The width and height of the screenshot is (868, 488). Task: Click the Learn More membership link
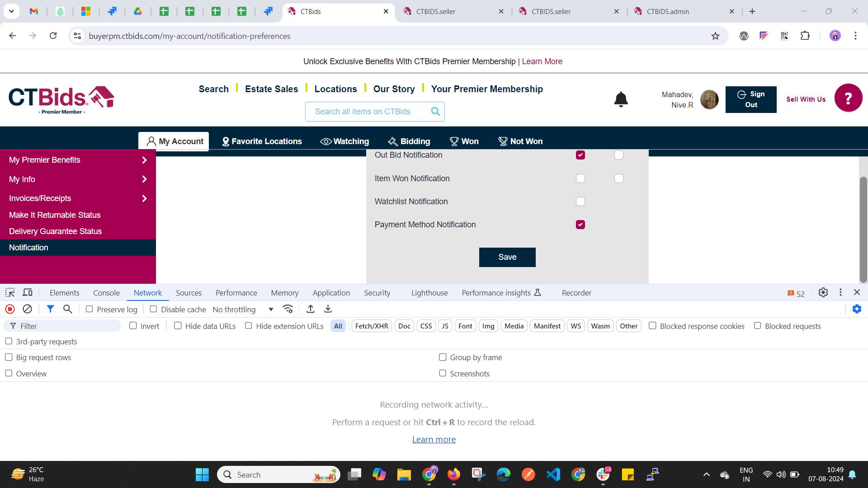click(x=542, y=61)
